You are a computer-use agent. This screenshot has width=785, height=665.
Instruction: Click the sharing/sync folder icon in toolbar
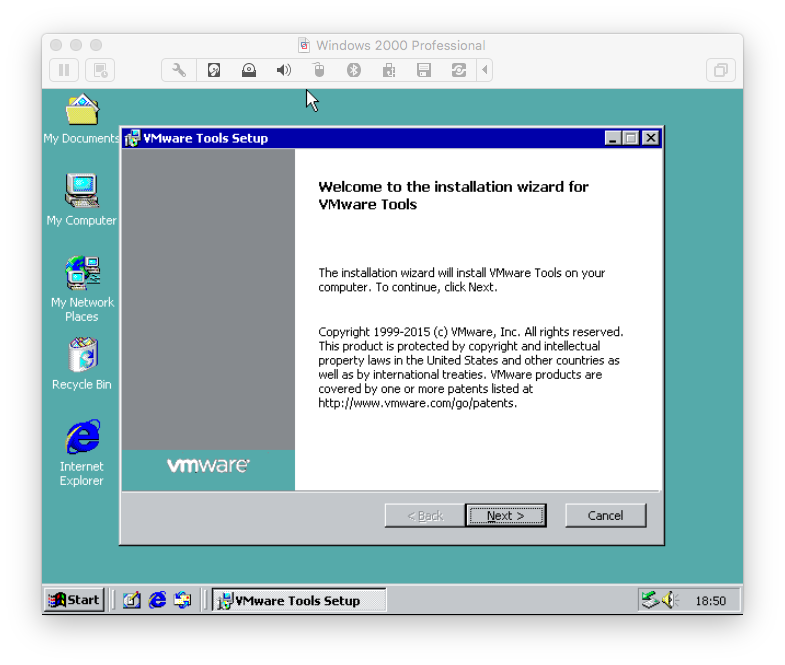pyautogui.click(x=459, y=70)
